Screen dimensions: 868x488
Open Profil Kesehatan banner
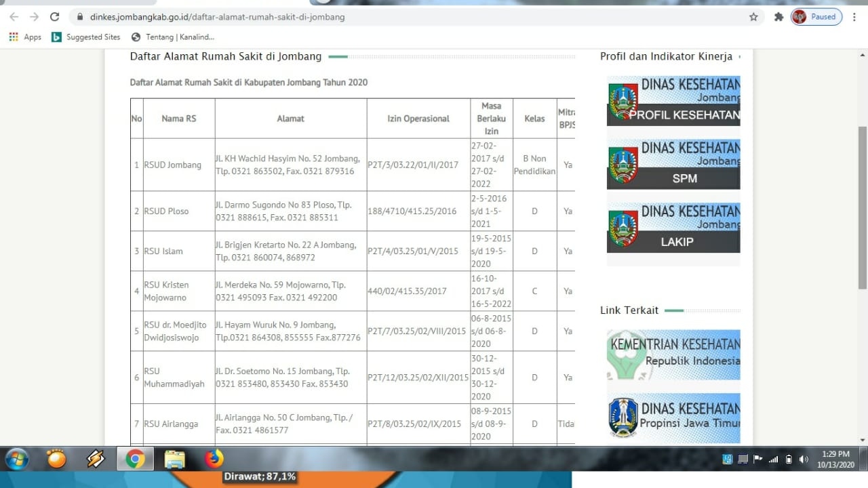[673, 101]
